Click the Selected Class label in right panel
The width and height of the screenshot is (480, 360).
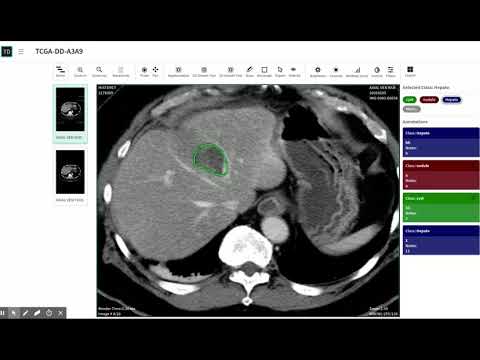click(x=426, y=87)
